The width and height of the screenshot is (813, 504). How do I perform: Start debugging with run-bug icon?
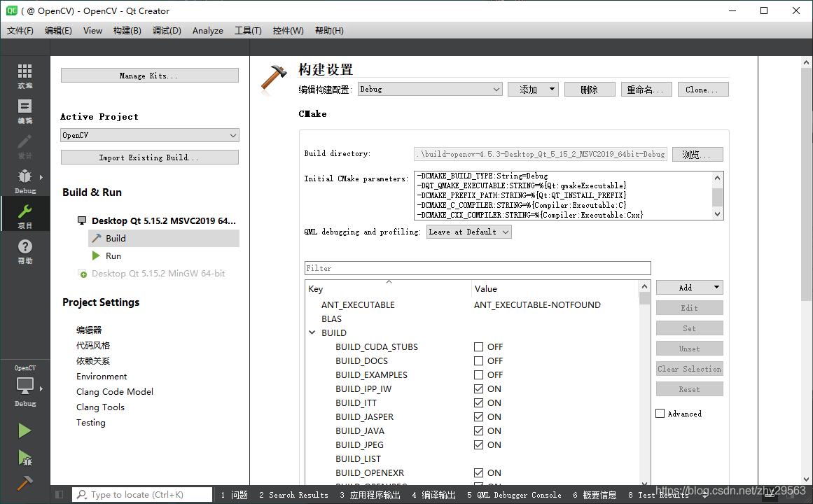click(25, 458)
